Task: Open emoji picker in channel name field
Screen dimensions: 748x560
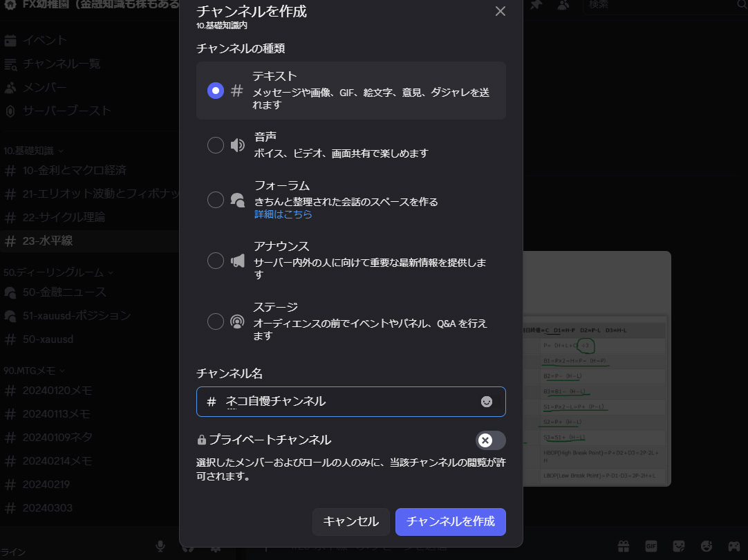Action: point(487,402)
